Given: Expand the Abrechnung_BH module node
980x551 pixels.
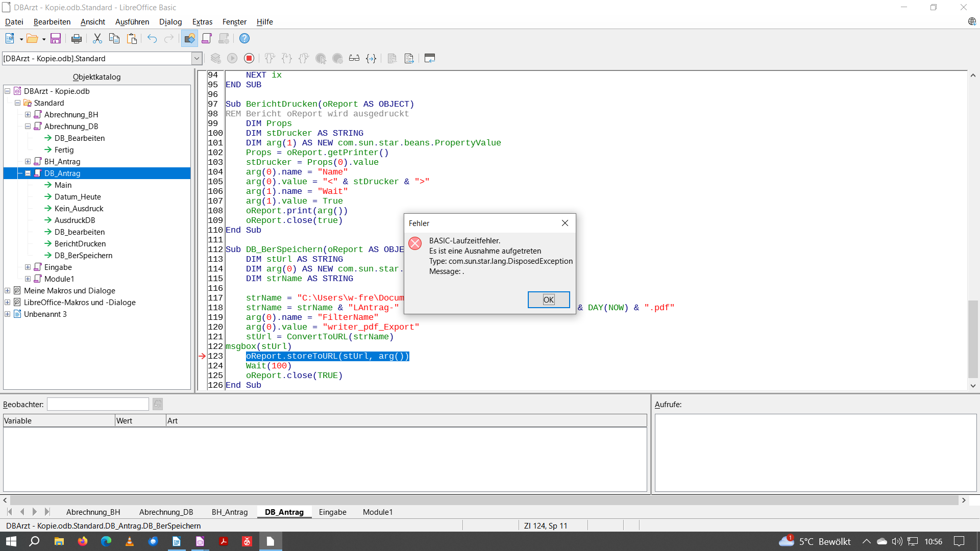Looking at the screenshot, I should pyautogui.click(x=28, y=114).
